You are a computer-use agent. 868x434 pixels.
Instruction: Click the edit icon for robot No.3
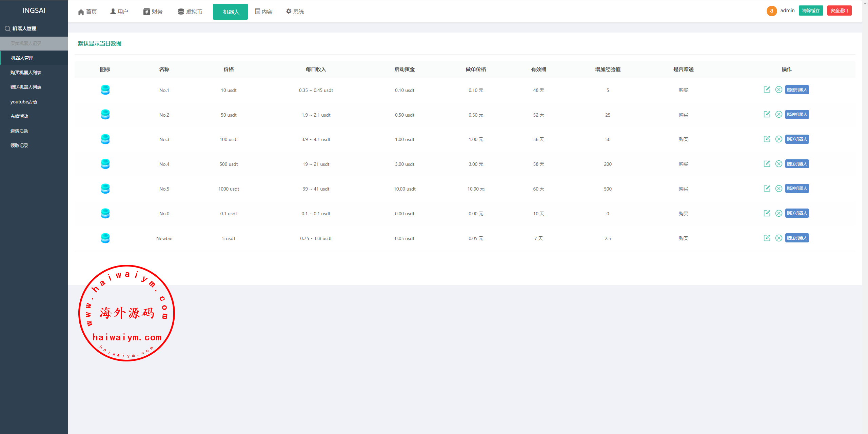point(767,139)
